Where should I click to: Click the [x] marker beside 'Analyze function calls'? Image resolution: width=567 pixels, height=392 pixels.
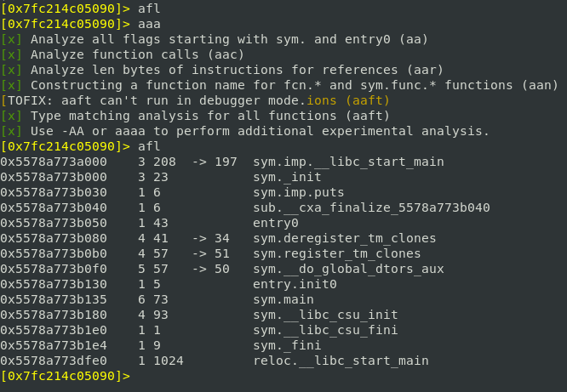pyautogui.click(x=11, y=54)
